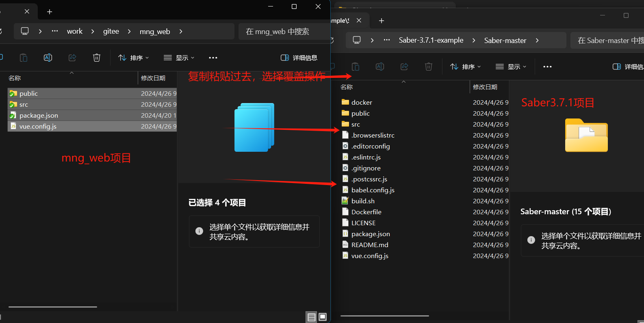
Task: Select the babel.config.js file
Action: [424, 190]
